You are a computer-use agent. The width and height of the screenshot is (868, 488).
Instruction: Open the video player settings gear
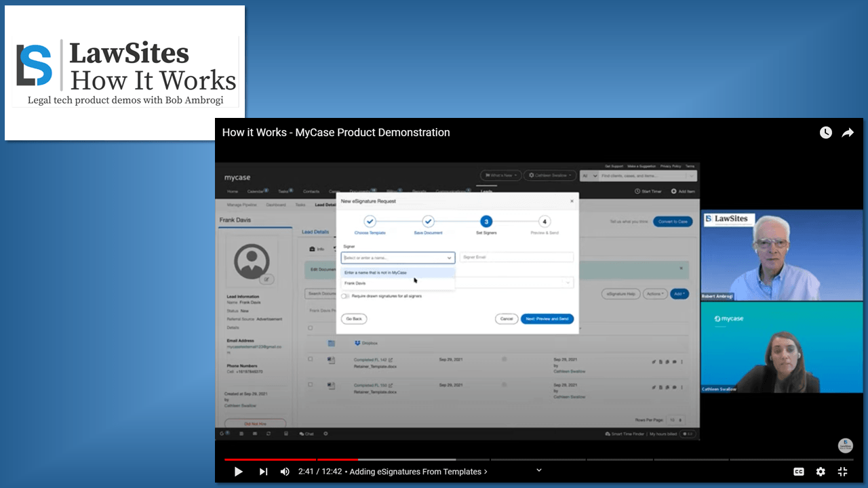coord(821,472)
